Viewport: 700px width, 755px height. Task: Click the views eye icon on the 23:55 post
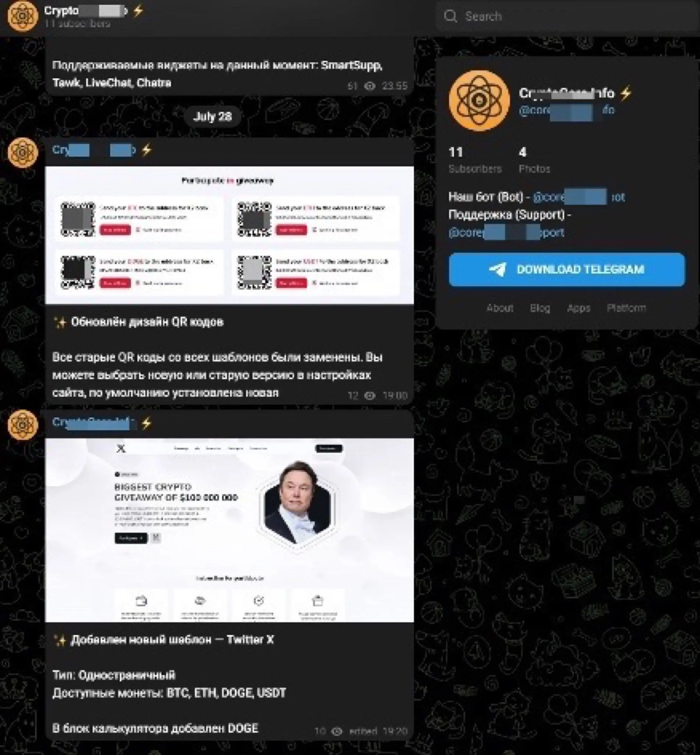coord(370,86)
